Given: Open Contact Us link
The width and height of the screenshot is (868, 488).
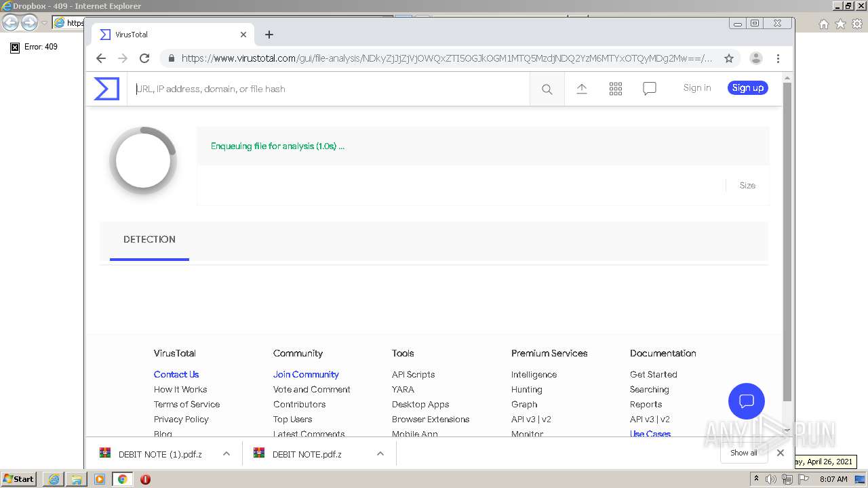Looking at the screenshot, I should coord(176,375).
